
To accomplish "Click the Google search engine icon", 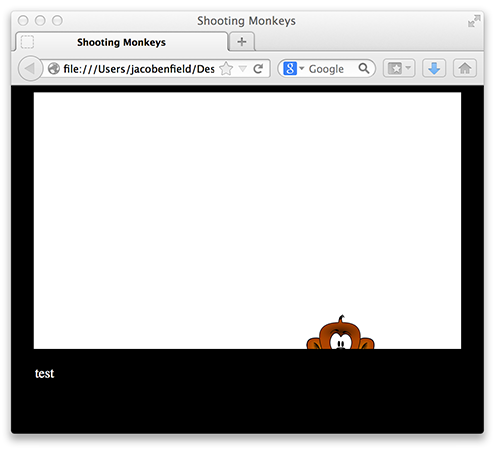I will point(290,69).
